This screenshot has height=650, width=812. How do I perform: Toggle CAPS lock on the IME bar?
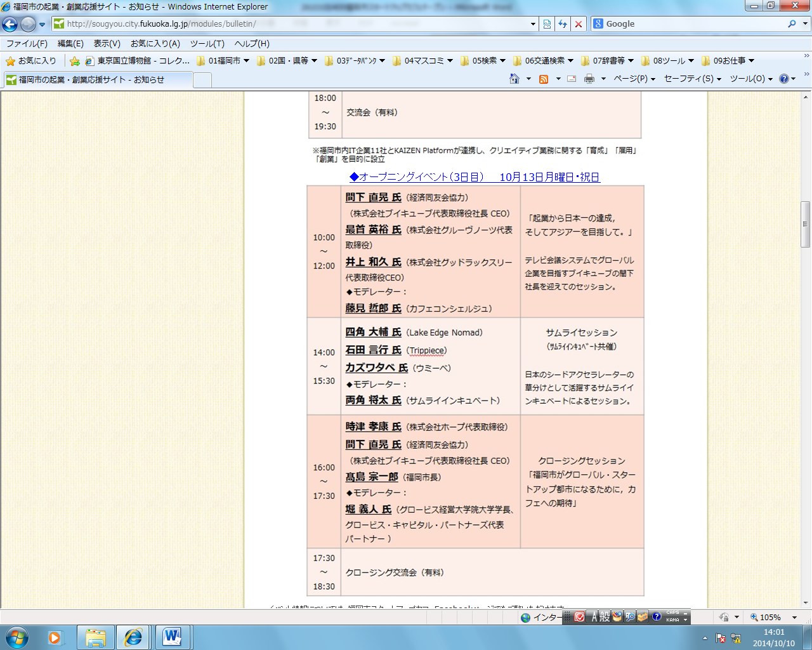click(x=672, y=613)
